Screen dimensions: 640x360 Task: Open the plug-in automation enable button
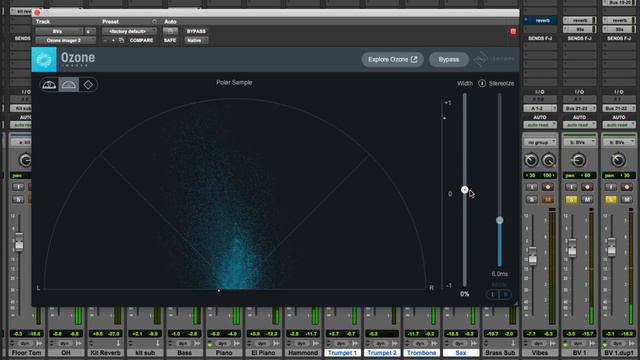tap(170, 31)
